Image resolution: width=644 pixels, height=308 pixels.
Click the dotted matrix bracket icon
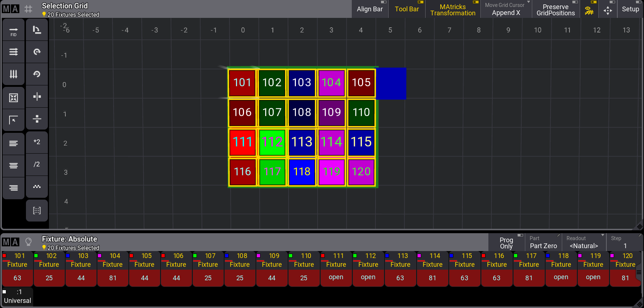tap(37, 211)
